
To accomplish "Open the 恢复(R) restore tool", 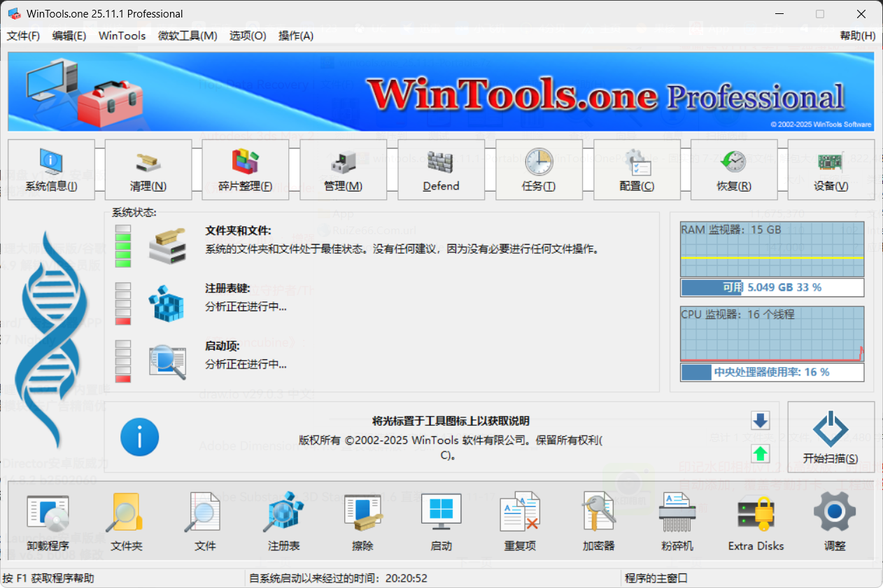I will pyautogui.click(x=734, y=170).
